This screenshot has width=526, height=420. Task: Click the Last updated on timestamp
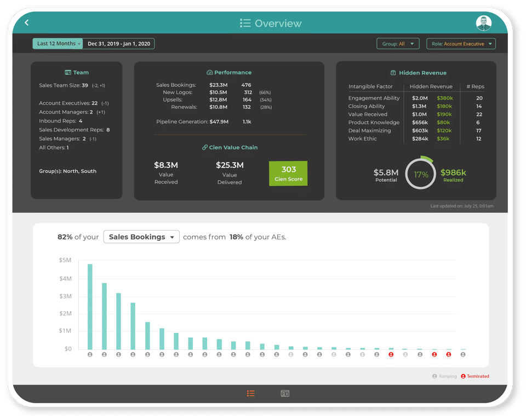click(x=462, y=206)
